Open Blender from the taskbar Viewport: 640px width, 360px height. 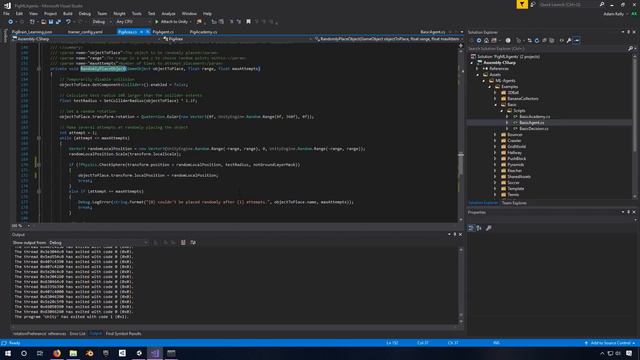coord(89,353)
